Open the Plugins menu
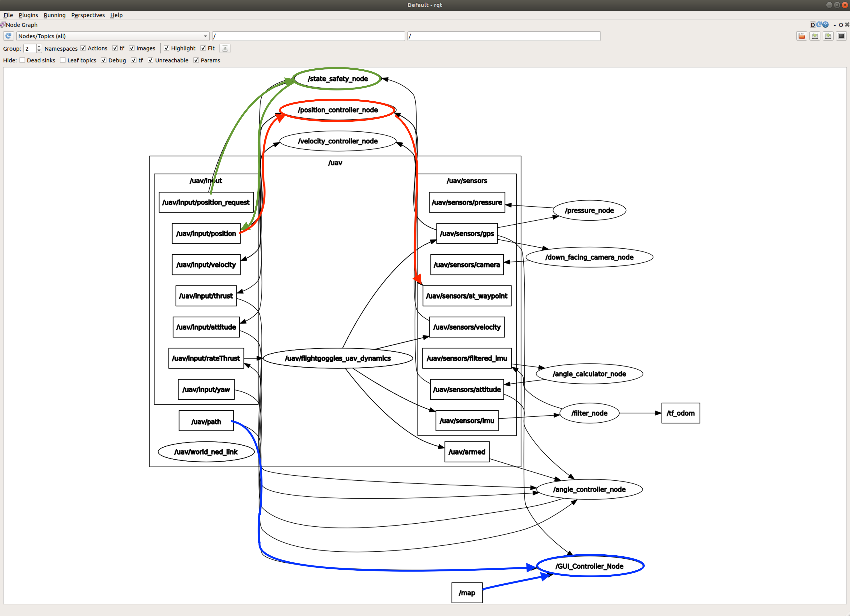This screenshot has height=616, width=850. [28, 15]
